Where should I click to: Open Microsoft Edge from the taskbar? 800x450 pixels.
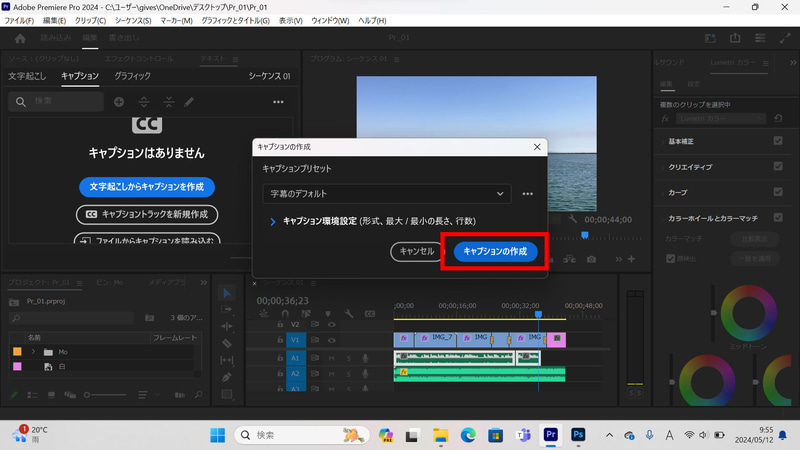468,435
